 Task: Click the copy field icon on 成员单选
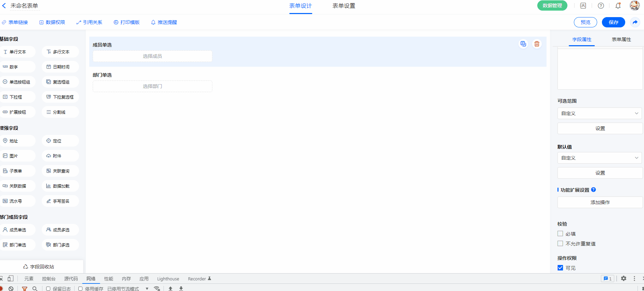pyautogui.click(x=523, y=44)
